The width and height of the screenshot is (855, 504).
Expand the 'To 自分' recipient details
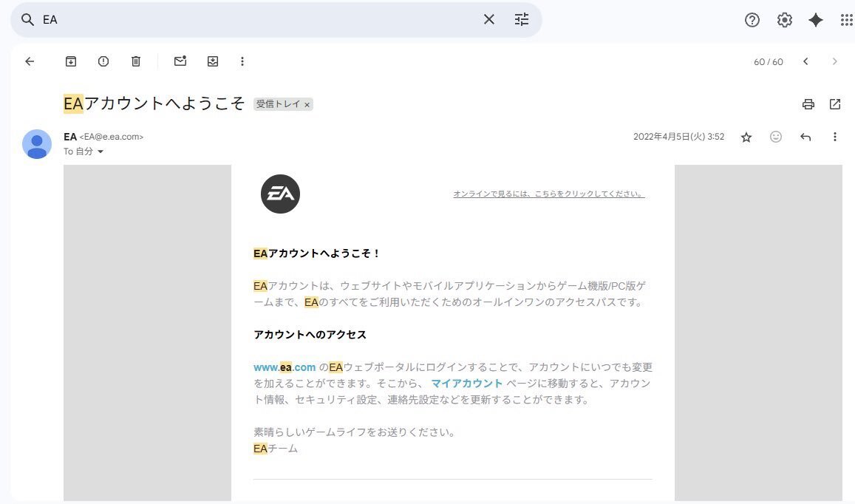coord(101,151)
